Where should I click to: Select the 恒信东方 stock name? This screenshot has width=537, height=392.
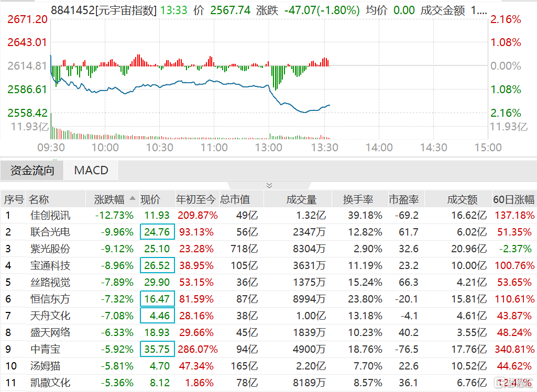pos(50,299)
